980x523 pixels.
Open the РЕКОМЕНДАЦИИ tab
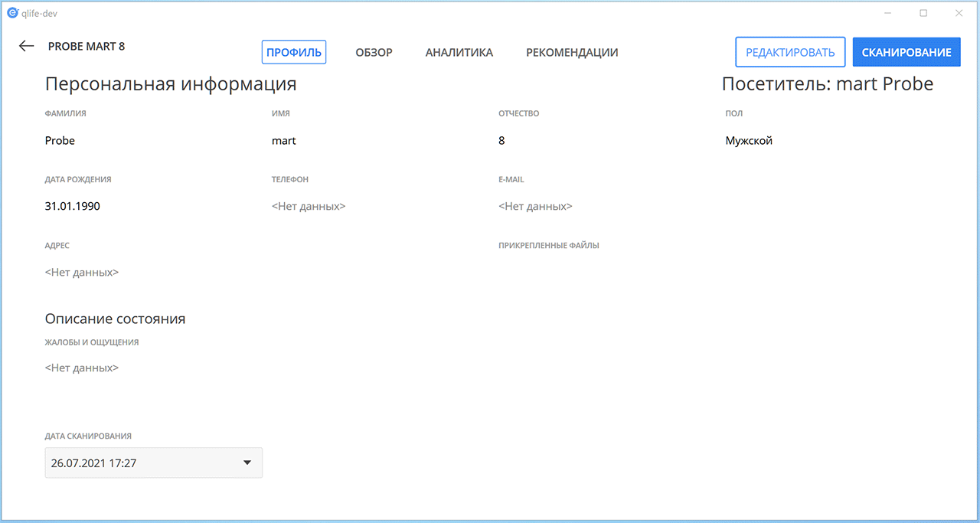(x=572, y=53)
